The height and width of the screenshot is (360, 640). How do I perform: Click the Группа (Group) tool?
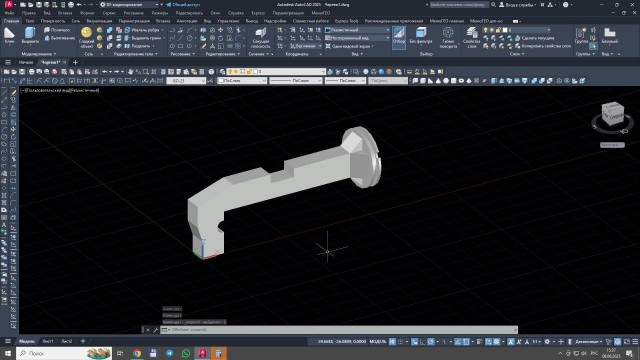pos(581,36)
